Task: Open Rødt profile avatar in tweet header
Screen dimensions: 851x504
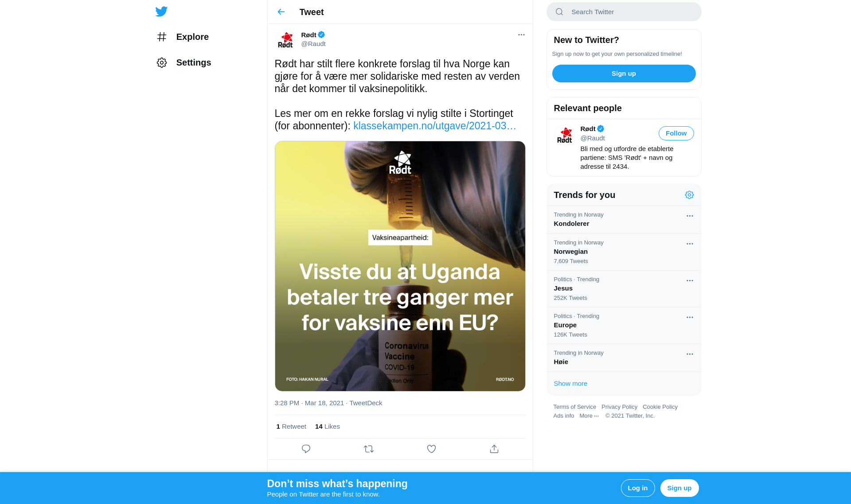Action: [285, 39]
